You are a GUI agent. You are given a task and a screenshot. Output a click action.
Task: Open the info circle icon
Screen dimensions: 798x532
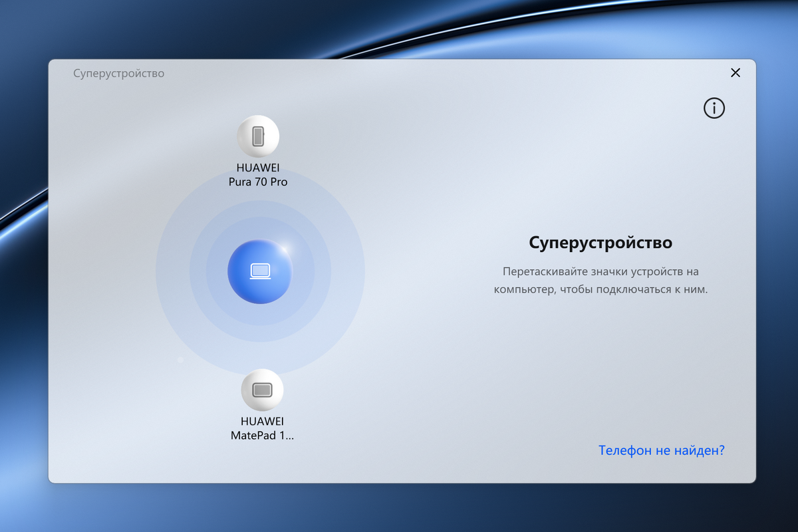pos(714,108)
